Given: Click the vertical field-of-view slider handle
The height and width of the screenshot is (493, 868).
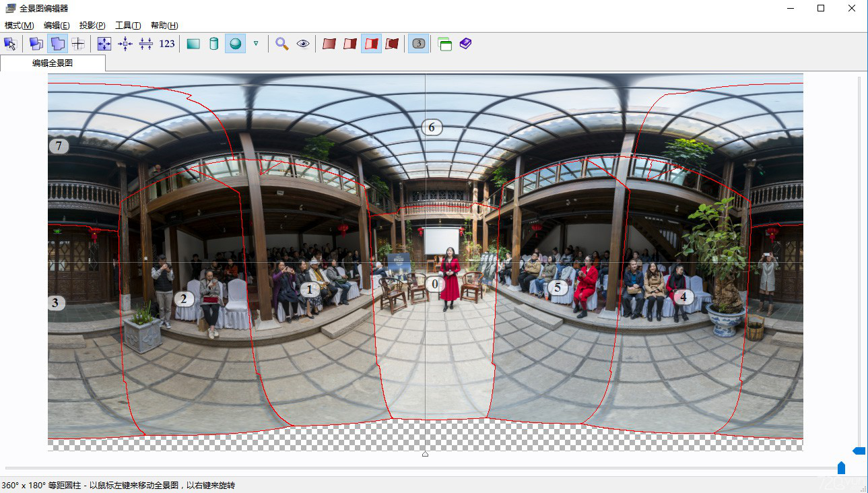Looking at the screenshot, I should [859, 450].
